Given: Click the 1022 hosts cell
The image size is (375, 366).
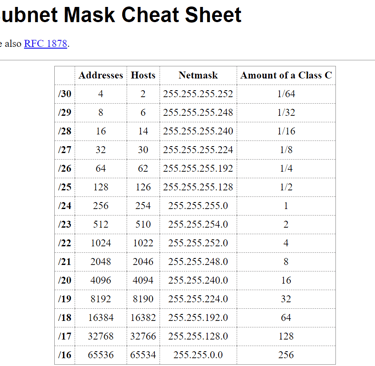Looking at the screenshot, I should pos(143,243).
